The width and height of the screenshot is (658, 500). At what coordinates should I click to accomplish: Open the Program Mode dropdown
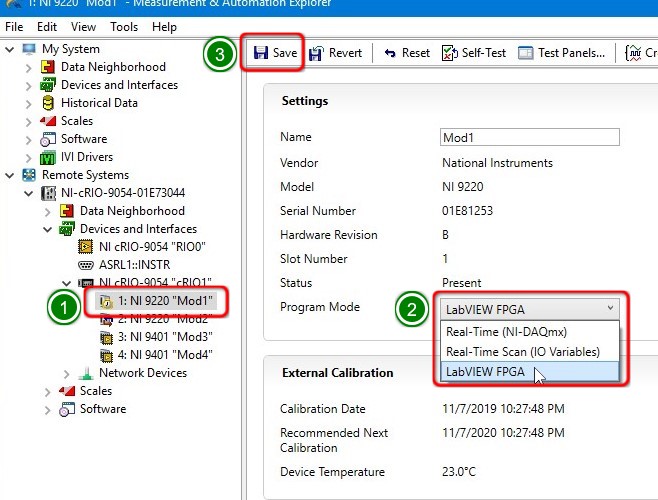tap(530, 309)
